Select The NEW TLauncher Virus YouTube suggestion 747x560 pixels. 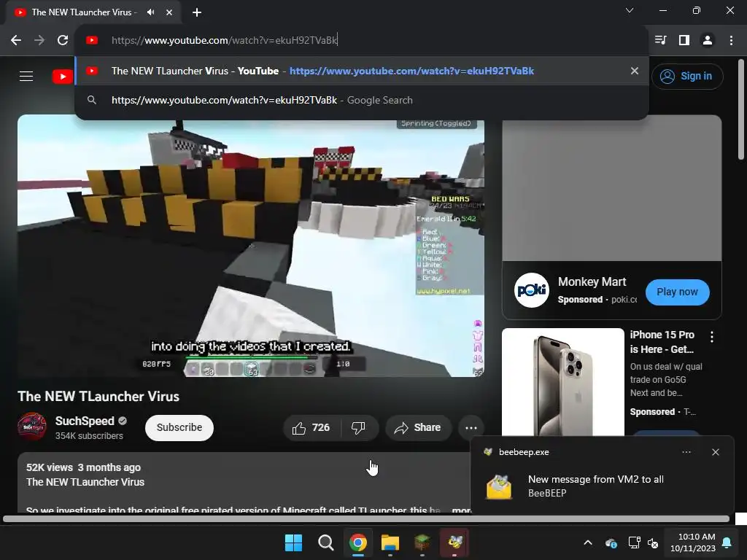point(362,71)
